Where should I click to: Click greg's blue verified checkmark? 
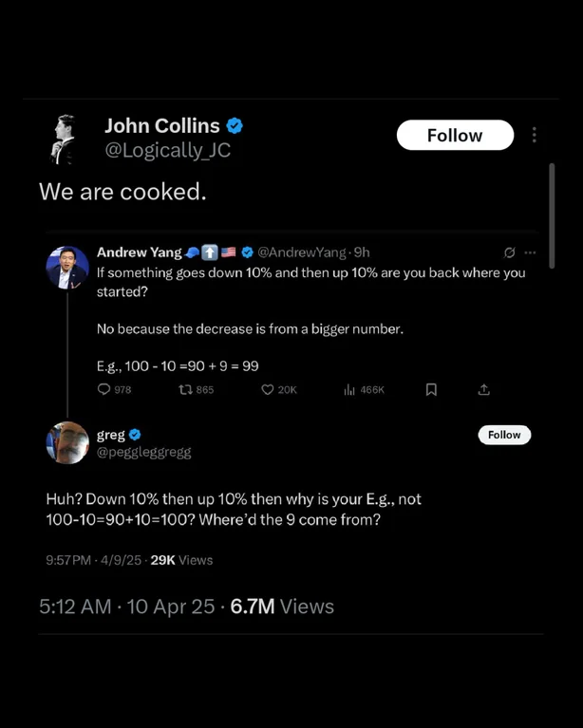(134, 435)
